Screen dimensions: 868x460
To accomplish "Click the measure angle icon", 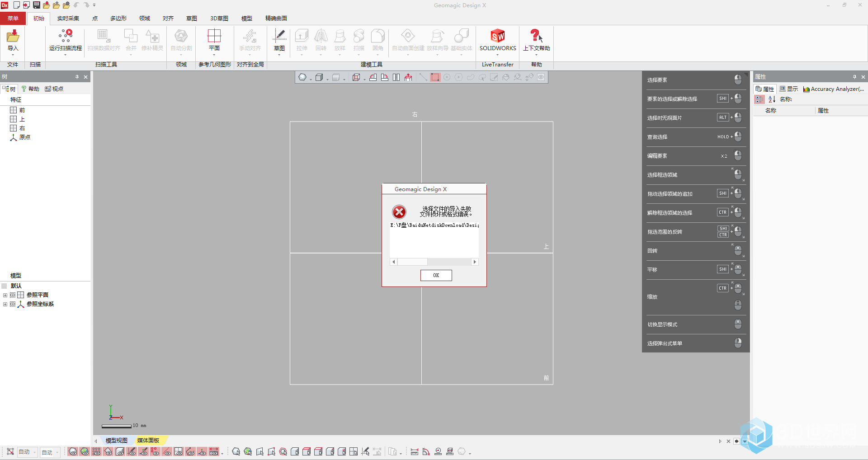I will (426, 451).
